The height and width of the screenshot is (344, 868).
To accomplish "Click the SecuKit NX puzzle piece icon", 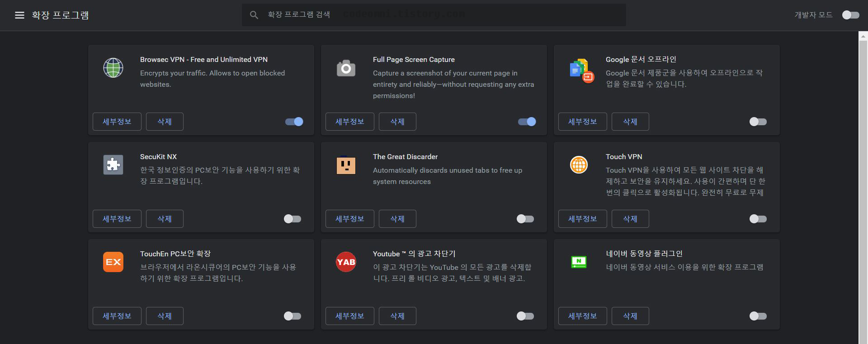I will tap(113, 165).
